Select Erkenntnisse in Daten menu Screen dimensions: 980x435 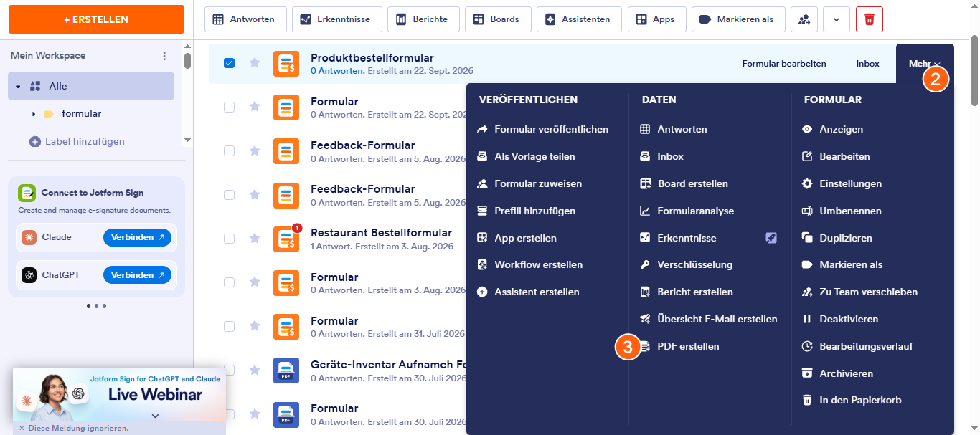coord(678,238)
